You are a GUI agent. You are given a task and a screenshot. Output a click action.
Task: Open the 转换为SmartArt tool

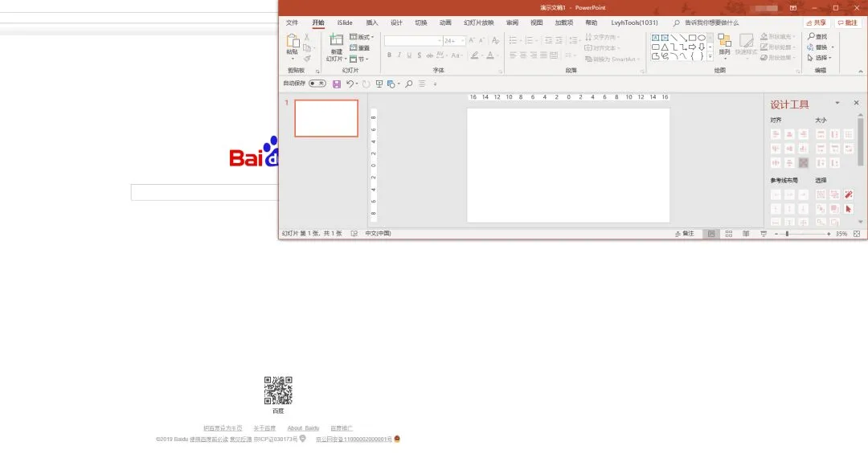(612, 59)
